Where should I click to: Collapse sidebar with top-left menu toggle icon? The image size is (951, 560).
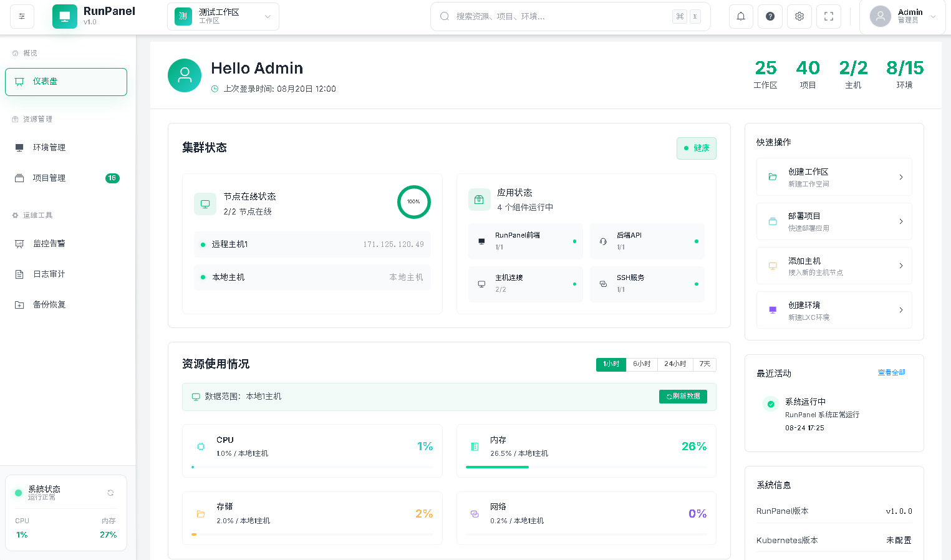22,17
